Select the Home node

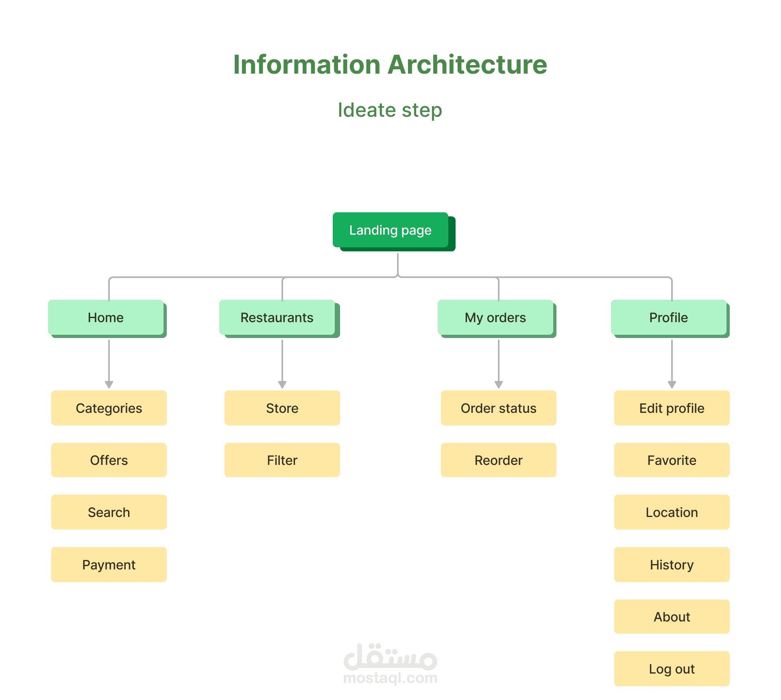106,317
